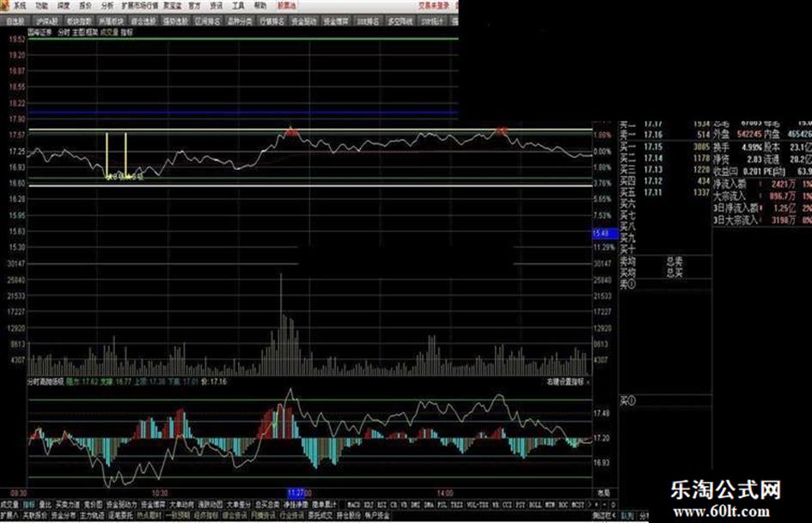
Task: Open the 报价 menu
Action: click(85, 6)
